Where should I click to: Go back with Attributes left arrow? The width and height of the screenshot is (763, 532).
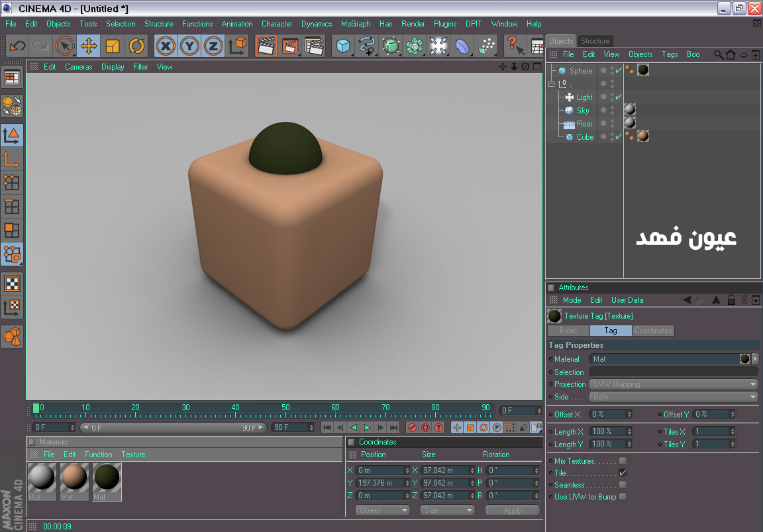[687, 300]
